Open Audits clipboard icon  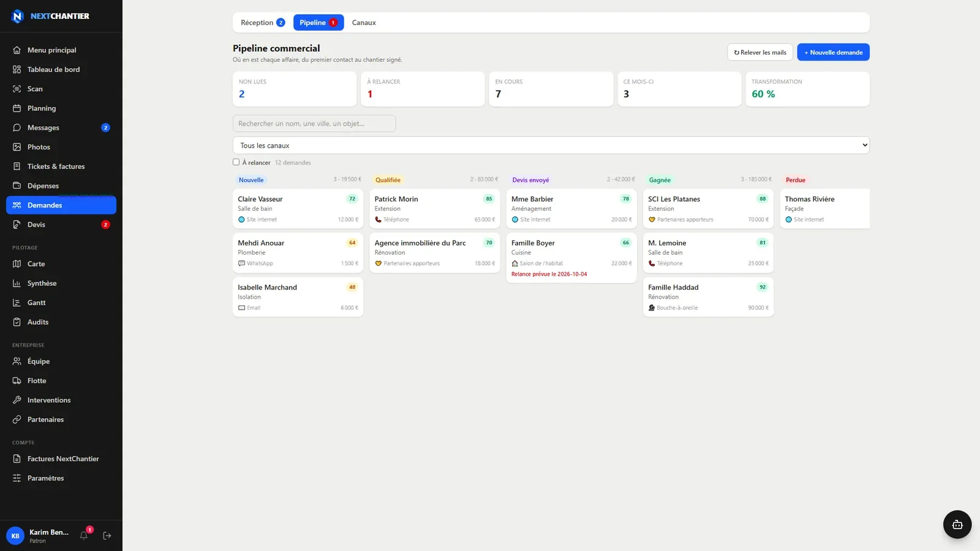pos(17,322)
